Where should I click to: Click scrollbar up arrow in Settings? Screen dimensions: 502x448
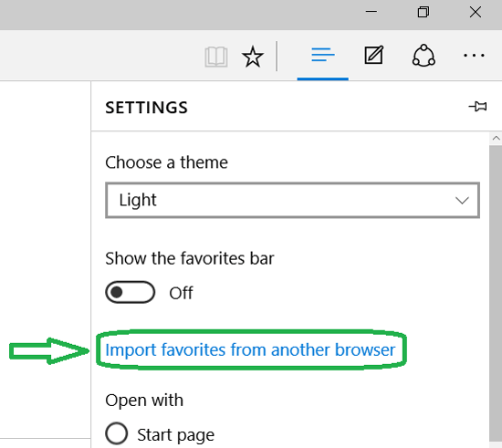pos(496,139)
